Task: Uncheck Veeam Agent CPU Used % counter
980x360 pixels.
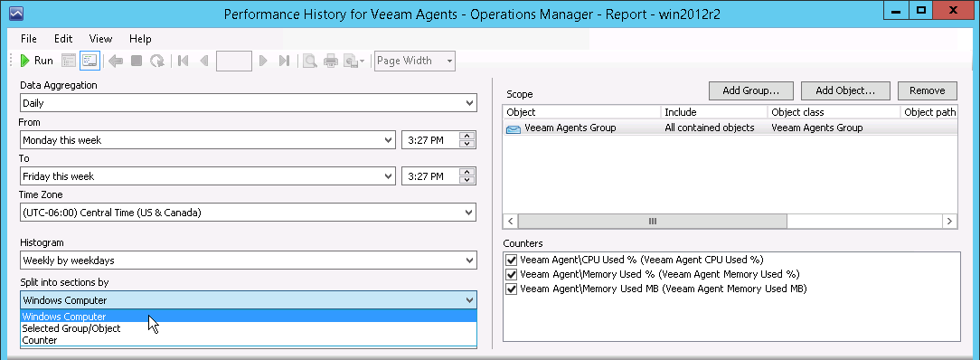Action: (512, 260)
